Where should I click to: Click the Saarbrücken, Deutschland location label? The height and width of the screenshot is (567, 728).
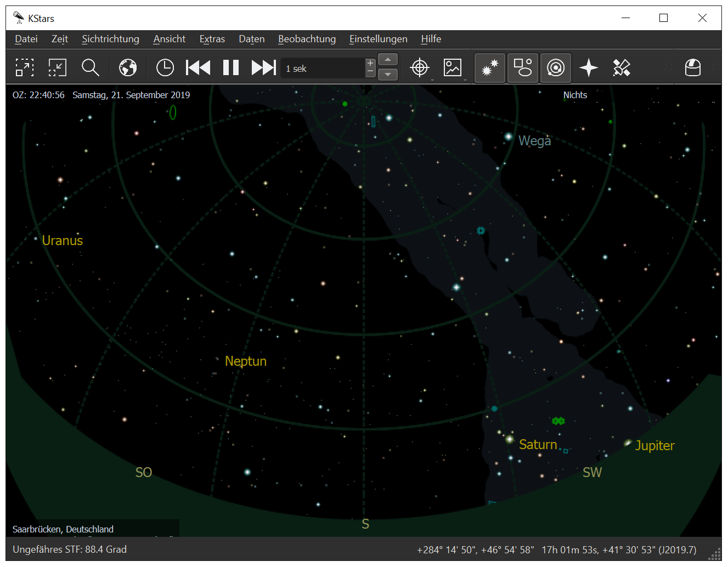pos(63,529)
